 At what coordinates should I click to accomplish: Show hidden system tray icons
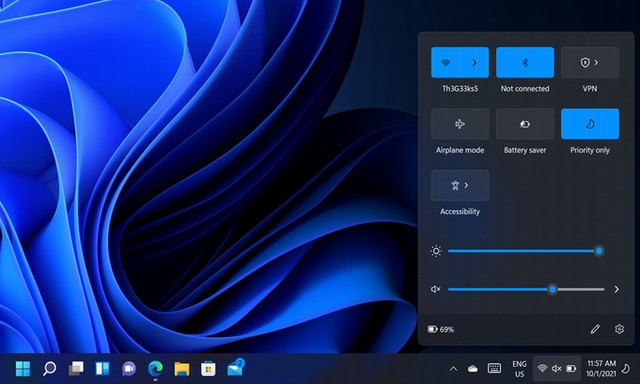click(x=453, y=369)
